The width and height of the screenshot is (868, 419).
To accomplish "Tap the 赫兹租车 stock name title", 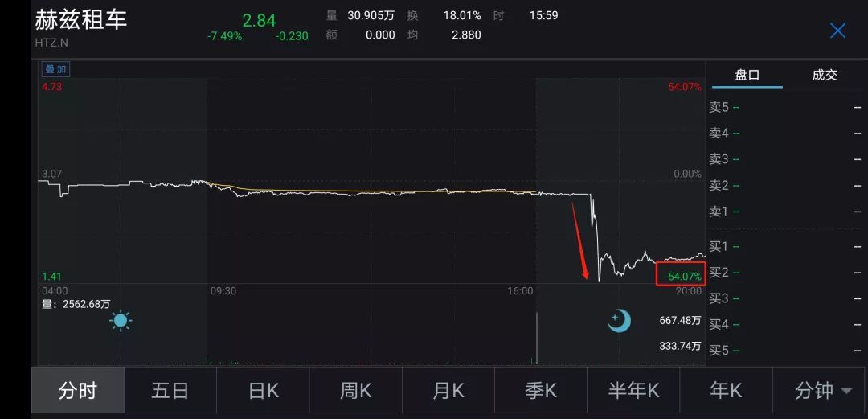I will (81, 20).
